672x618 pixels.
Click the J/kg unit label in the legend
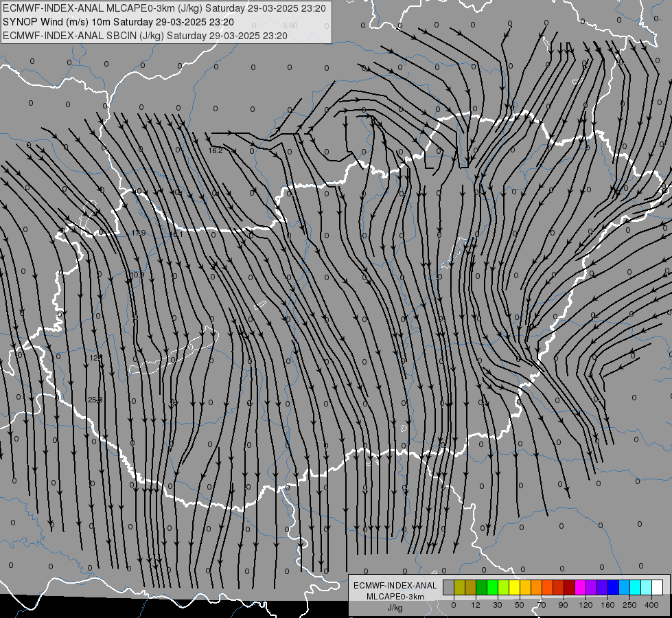pos(395,608)
